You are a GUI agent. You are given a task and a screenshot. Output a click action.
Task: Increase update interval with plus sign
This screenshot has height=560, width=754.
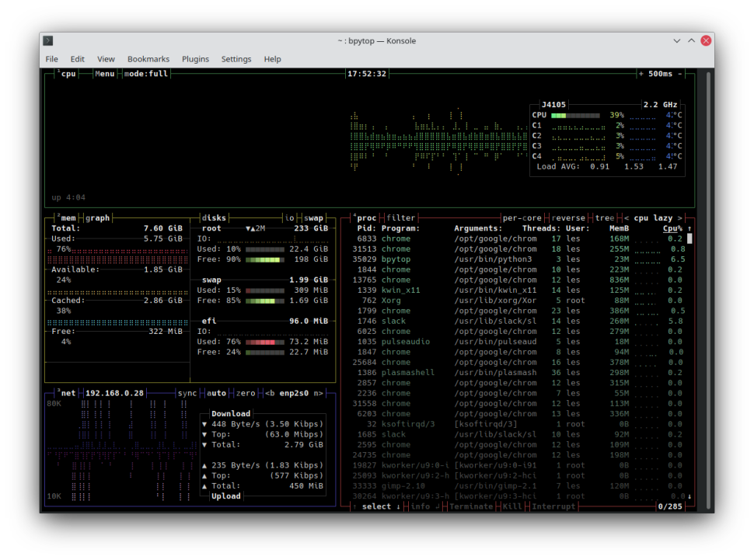(x=641, y=74)
